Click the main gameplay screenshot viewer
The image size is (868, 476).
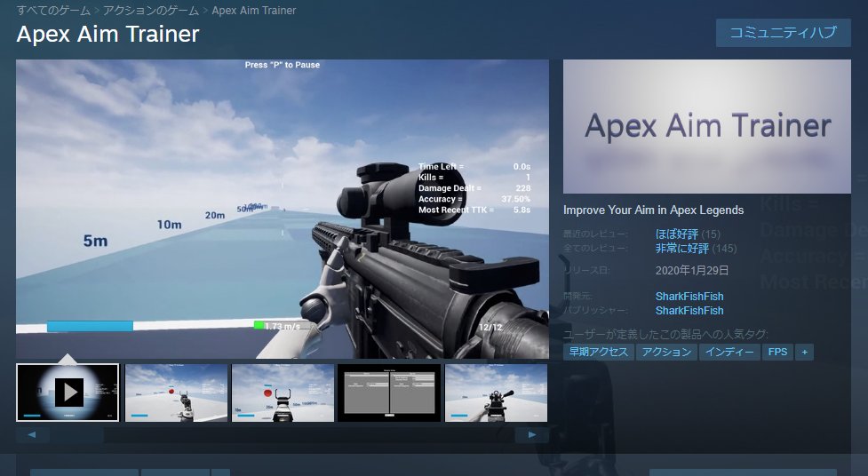point(283,209)
